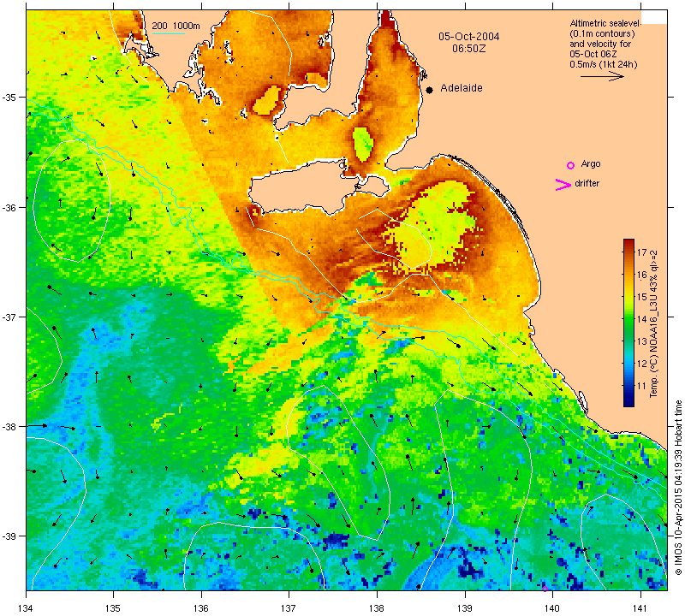Click the longitude axis label 140

tap(552, 608)
